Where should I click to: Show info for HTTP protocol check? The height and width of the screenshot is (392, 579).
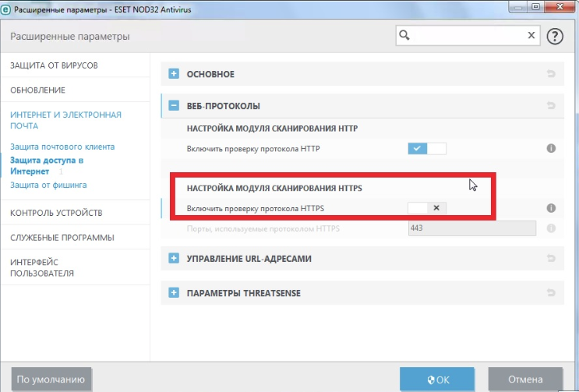click(x=551, y=148)
